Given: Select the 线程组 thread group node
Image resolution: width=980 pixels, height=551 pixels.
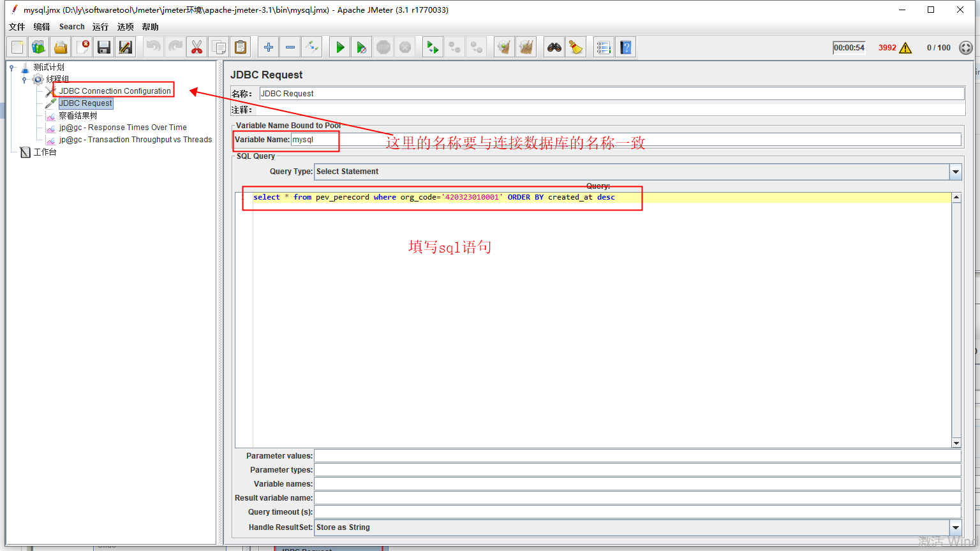Looking at the screenshot, I should coord(57,79).
